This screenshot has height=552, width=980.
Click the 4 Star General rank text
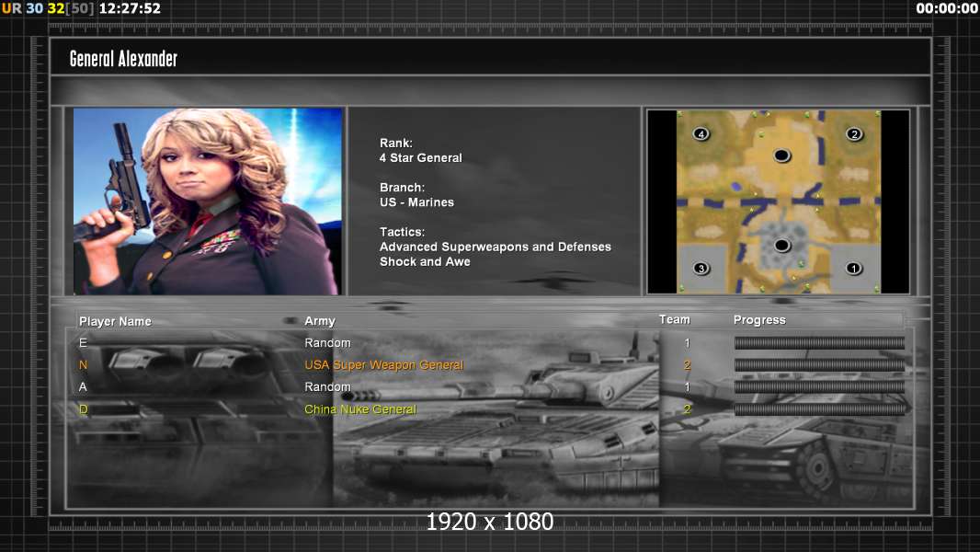421,158
